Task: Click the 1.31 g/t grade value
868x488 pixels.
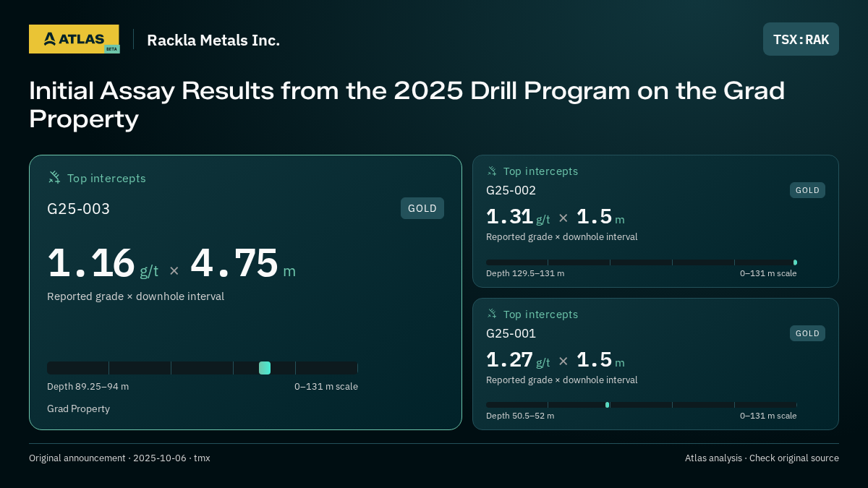Action: point(518,216)
